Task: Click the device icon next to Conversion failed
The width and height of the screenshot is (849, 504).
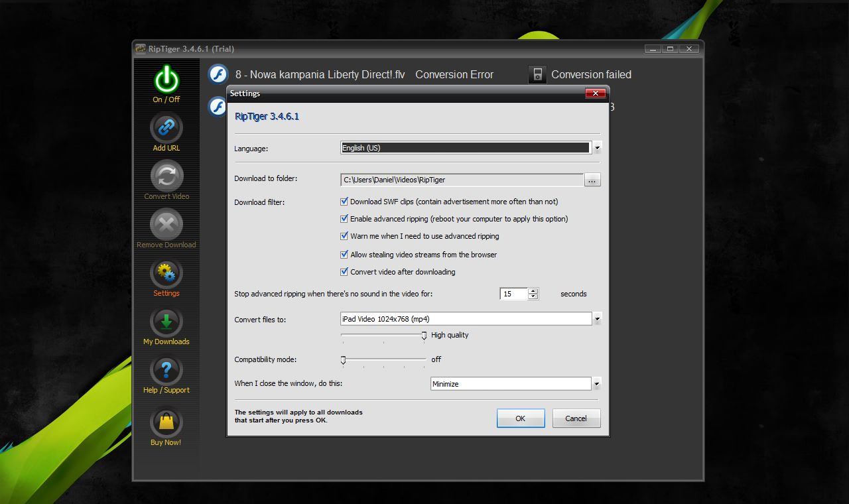Action: click(537, 74)
